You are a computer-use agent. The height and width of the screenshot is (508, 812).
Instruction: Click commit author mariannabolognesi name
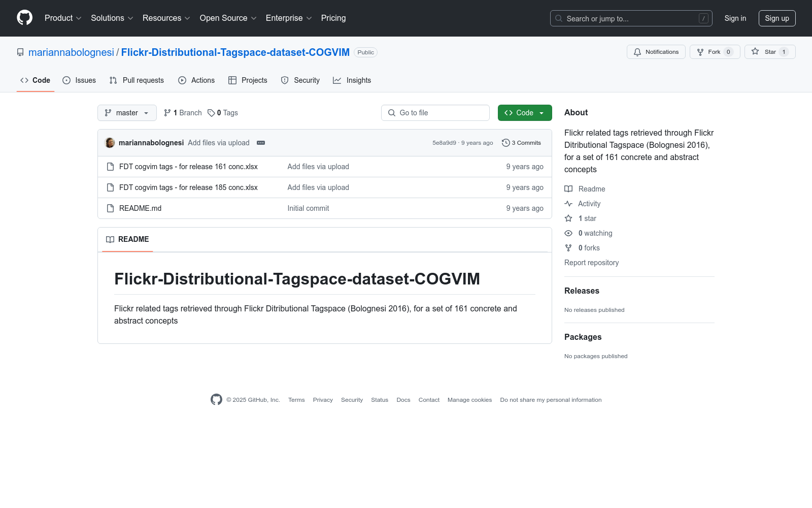151,143
